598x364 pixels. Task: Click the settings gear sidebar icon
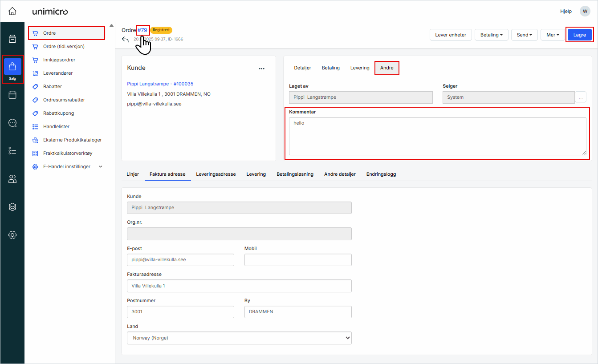click(x=12, y=235)
